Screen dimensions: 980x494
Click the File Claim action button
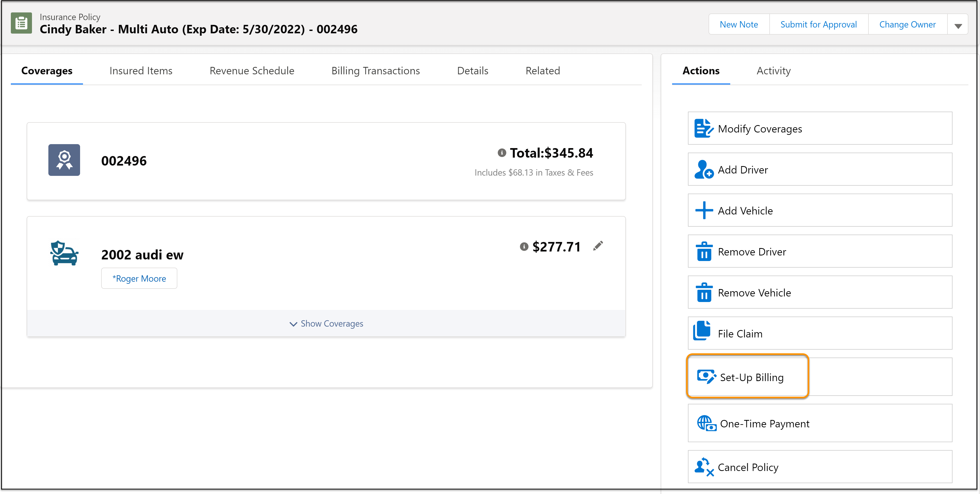(x=820, y=333)
